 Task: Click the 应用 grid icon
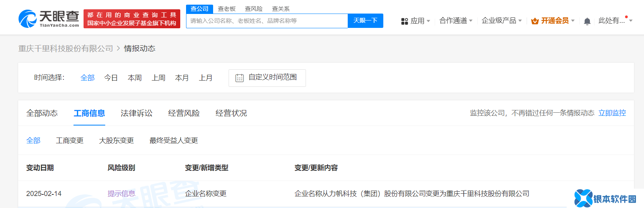pos(405,21)
